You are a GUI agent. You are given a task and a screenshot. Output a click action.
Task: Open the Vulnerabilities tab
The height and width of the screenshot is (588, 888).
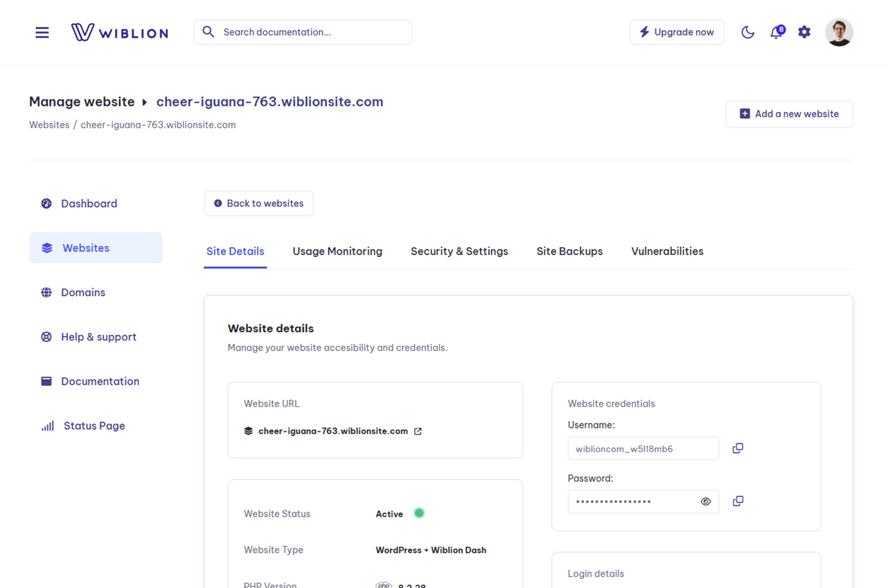667,251
